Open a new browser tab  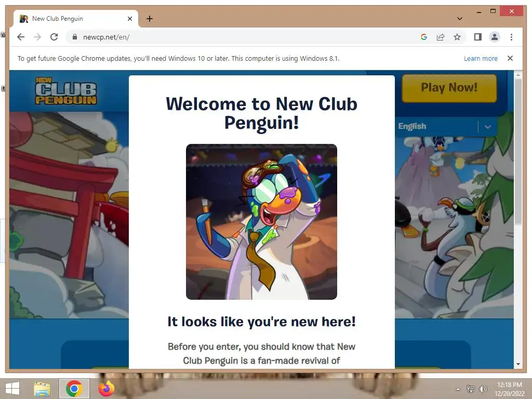click(x=150, y=19)
